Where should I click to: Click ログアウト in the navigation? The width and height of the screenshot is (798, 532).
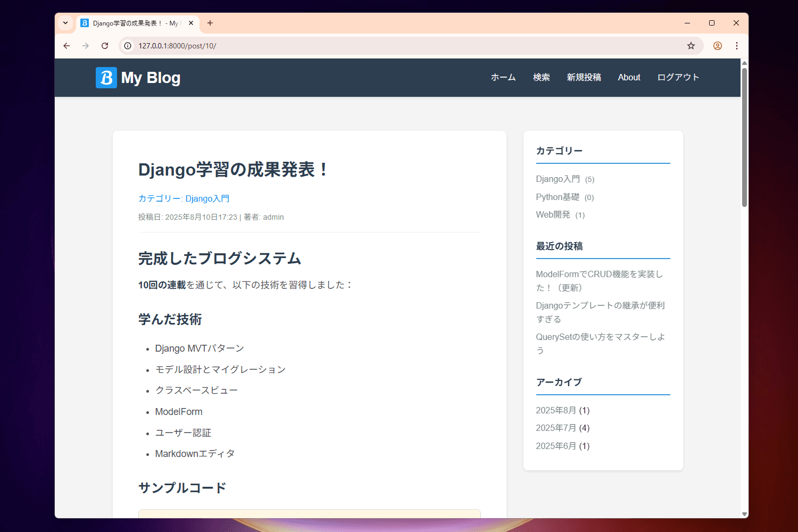(678, 78)
